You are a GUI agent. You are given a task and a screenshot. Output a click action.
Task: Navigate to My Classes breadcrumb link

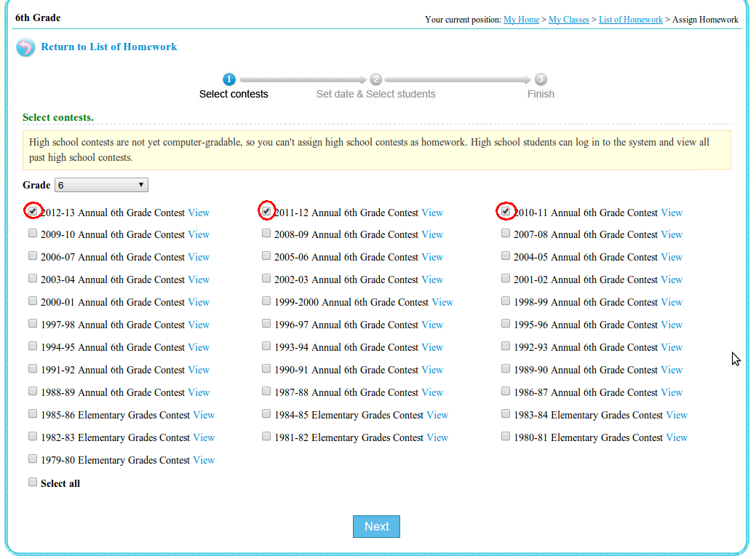click(x=568, y=20)
